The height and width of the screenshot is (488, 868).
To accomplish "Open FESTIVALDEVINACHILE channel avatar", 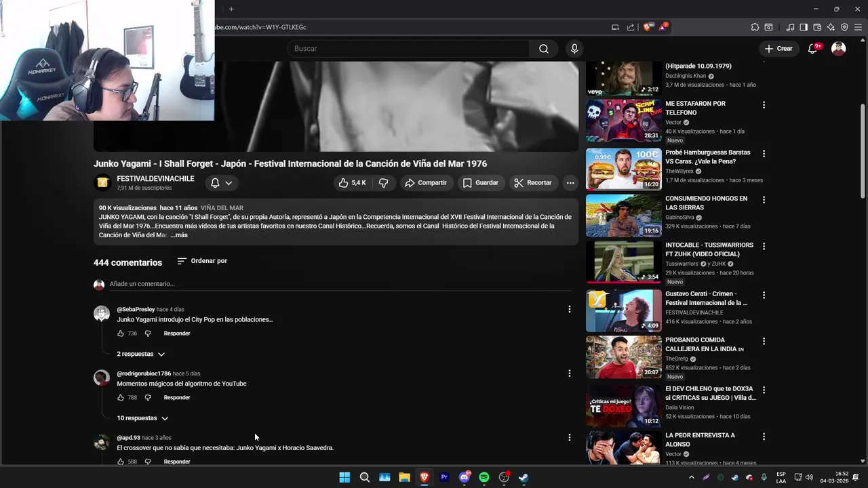I will [x=102, y=182].
